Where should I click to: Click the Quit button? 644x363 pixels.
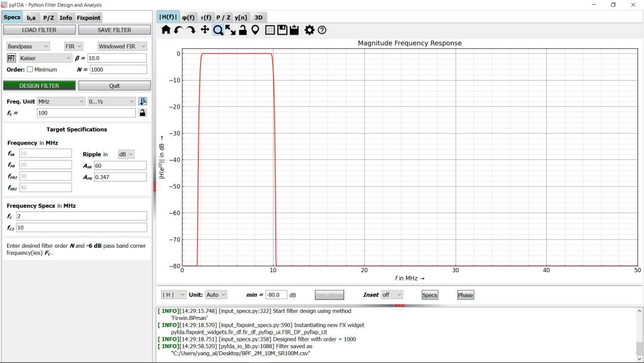114,85
